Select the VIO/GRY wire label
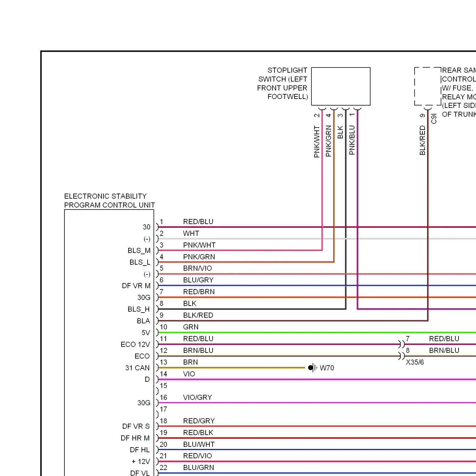 click(197, 397)
